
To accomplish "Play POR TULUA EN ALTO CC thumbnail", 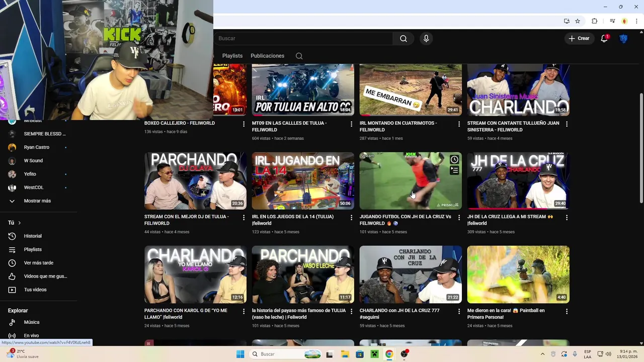I will (303, 90).
